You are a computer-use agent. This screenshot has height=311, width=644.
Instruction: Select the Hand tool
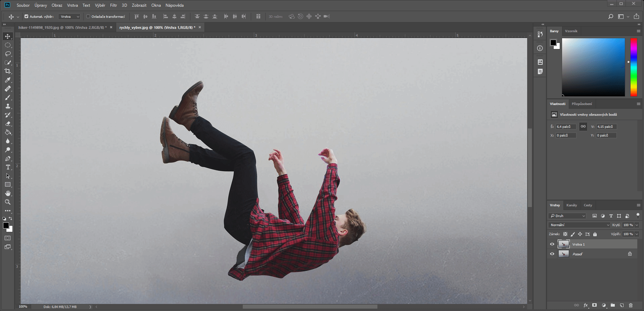8,193
